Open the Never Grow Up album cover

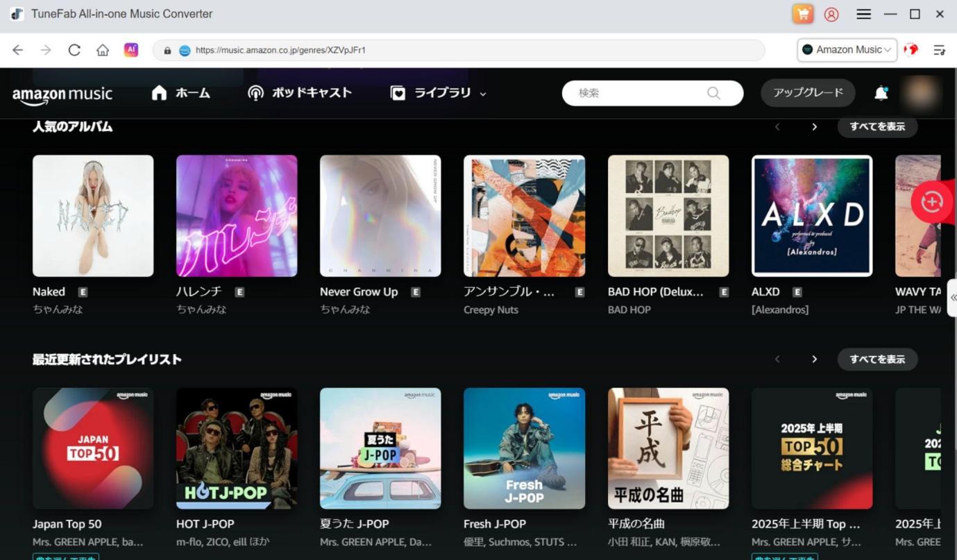pyautogui.click(x=380, y=216)
